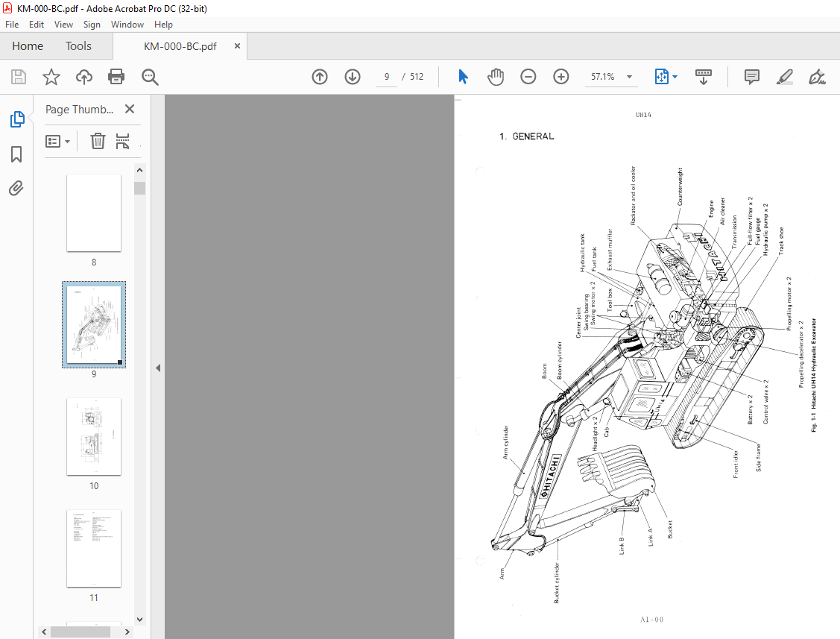Collapse the navigation pane arrow

tap(158, 368)
